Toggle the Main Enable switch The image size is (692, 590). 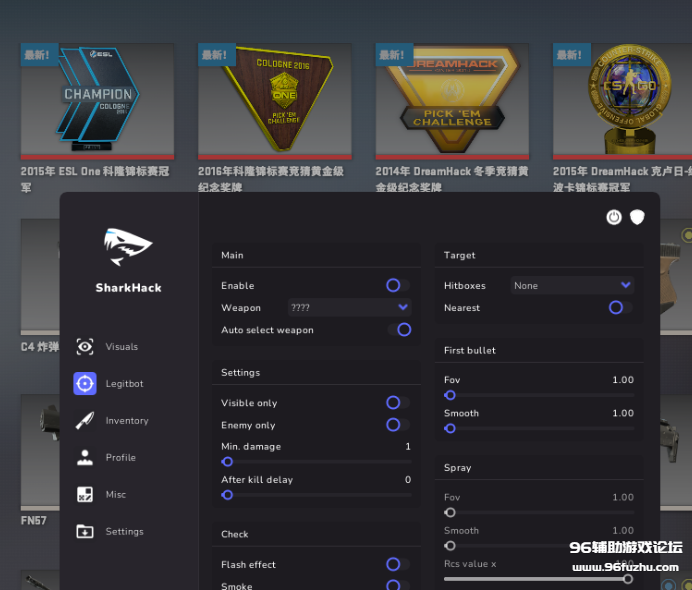click(397, 286)
